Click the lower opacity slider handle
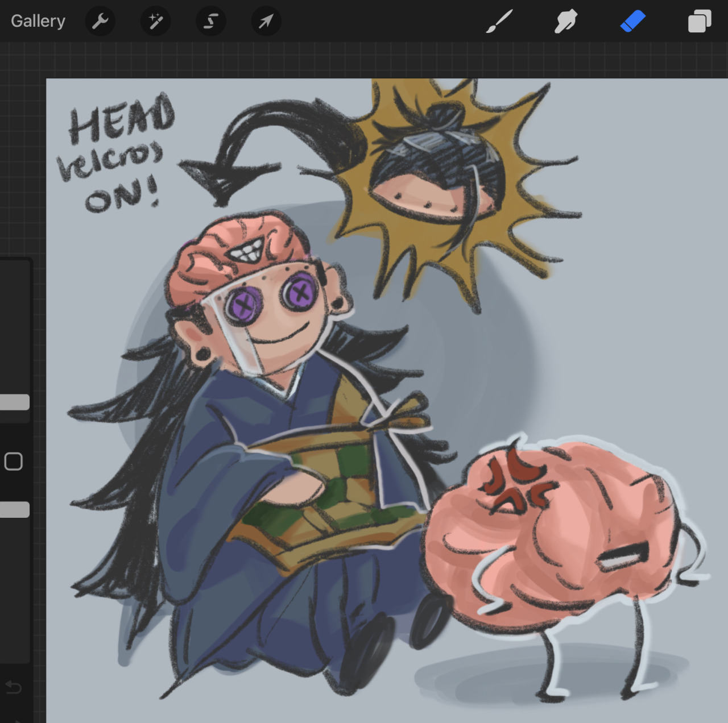This screenshot has height=723, width=728. point(15,510)
